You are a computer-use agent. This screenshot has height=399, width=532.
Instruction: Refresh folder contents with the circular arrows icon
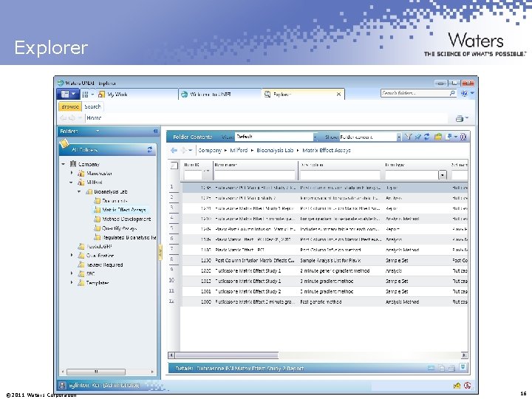427,137
